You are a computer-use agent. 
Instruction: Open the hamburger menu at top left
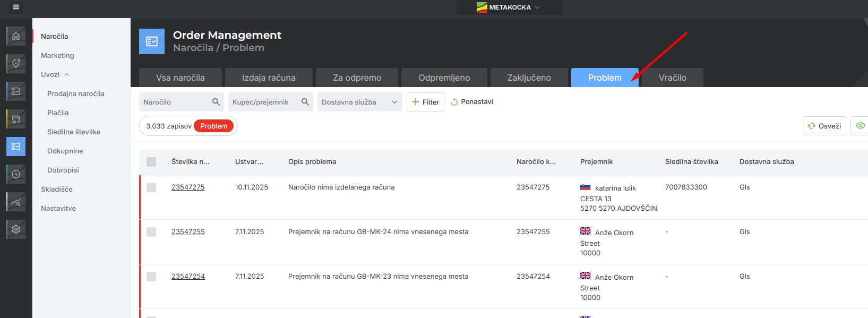(16, 7)
